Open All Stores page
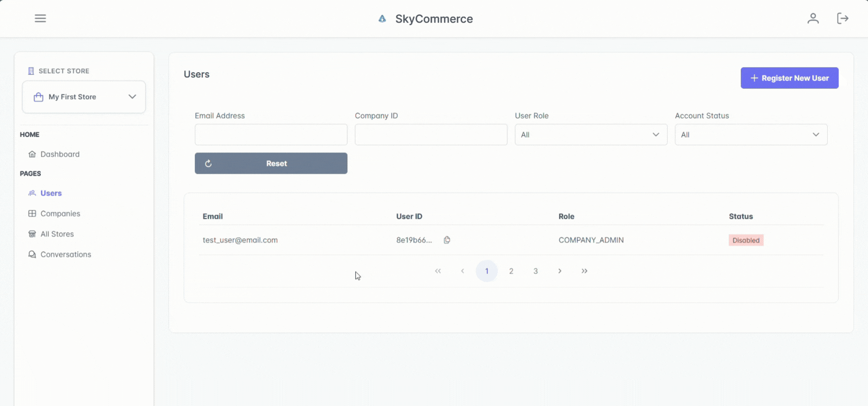868x406 pixels. coord(57,234)
